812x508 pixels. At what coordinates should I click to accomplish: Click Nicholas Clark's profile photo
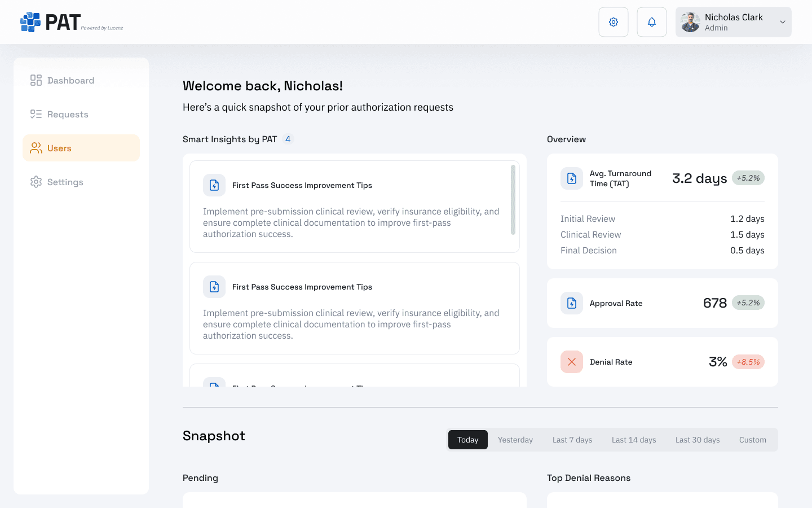[x=690, y=21]
